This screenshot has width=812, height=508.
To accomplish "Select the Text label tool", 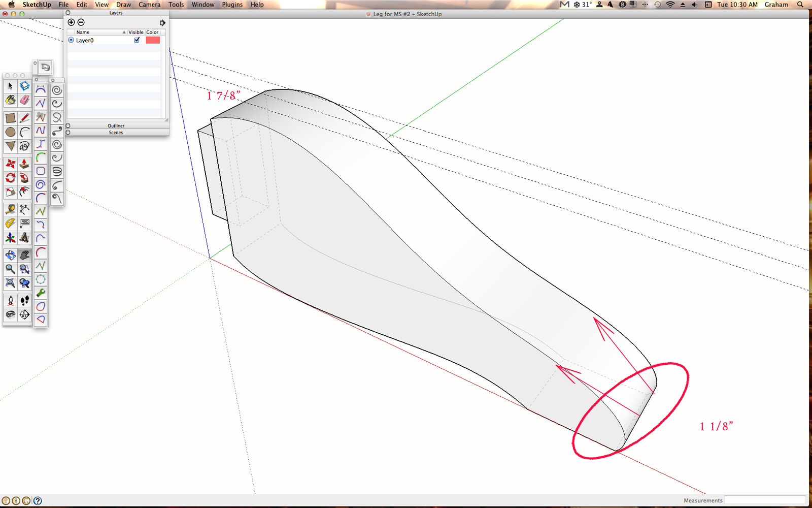I will [24, 224].
